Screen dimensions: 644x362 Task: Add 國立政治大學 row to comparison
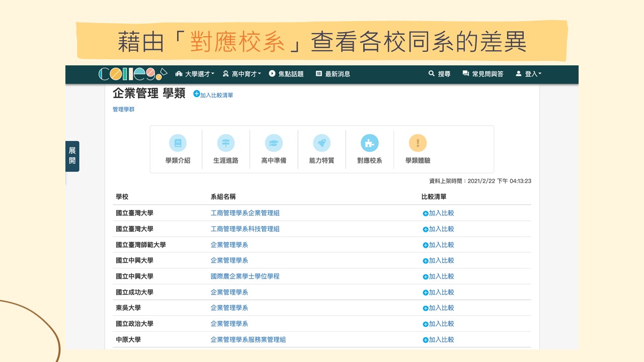[438, 324]
